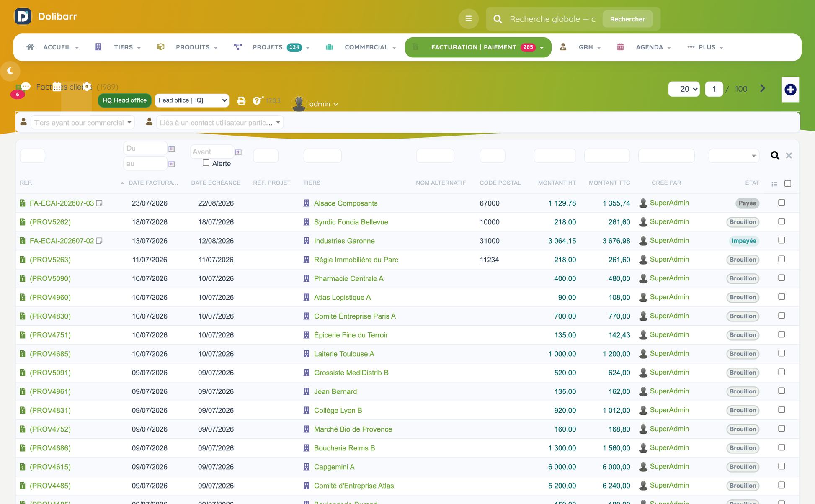Viewport: 815px width, 504px height.
Task: Click the Réf. filter input field
Action: 33,156
